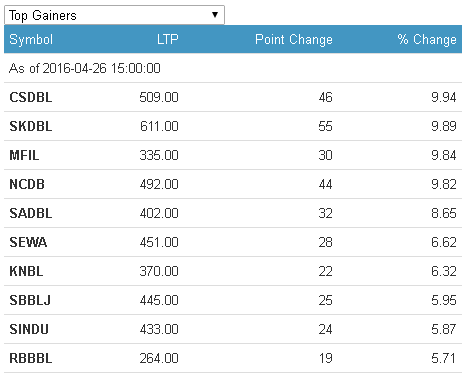Click the dropdown arrow beside Top Gainers

(215, 15)
